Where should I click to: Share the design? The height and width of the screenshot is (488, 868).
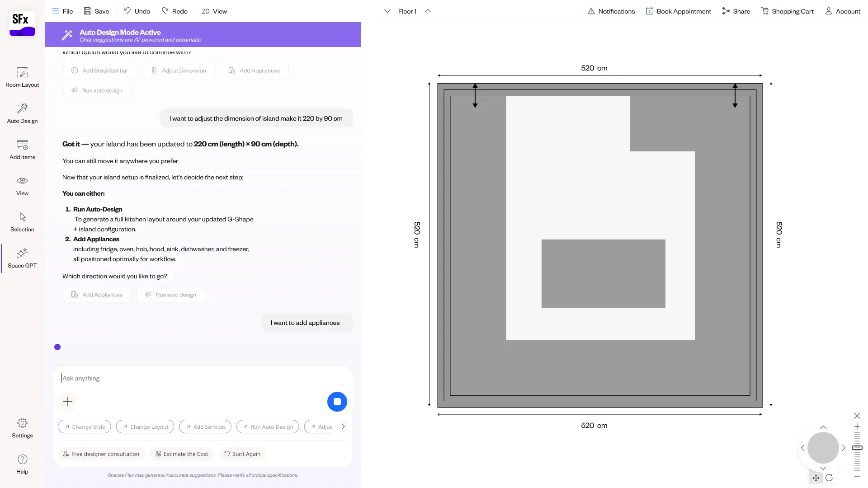coord(736,11)
